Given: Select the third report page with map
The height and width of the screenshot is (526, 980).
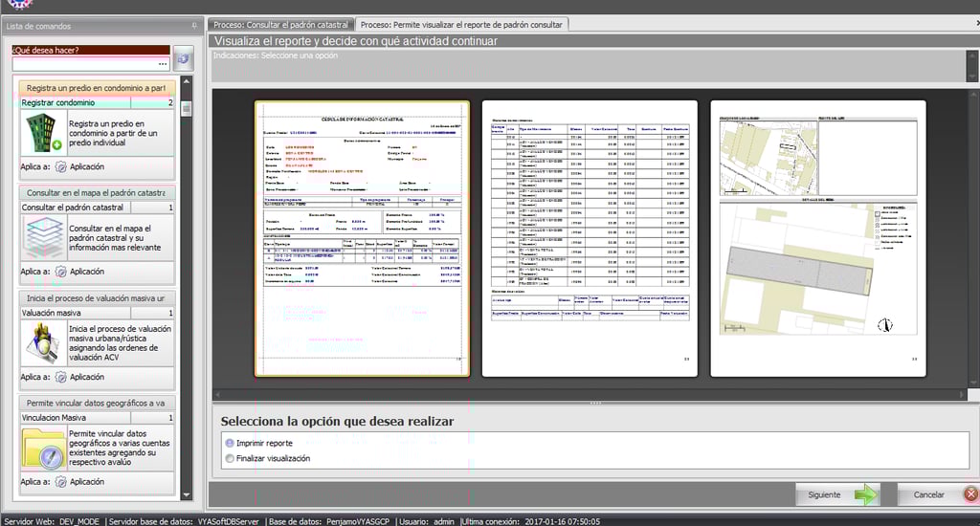Looking at the screenshot, I should pyautogui.click(x=817, y=238).
